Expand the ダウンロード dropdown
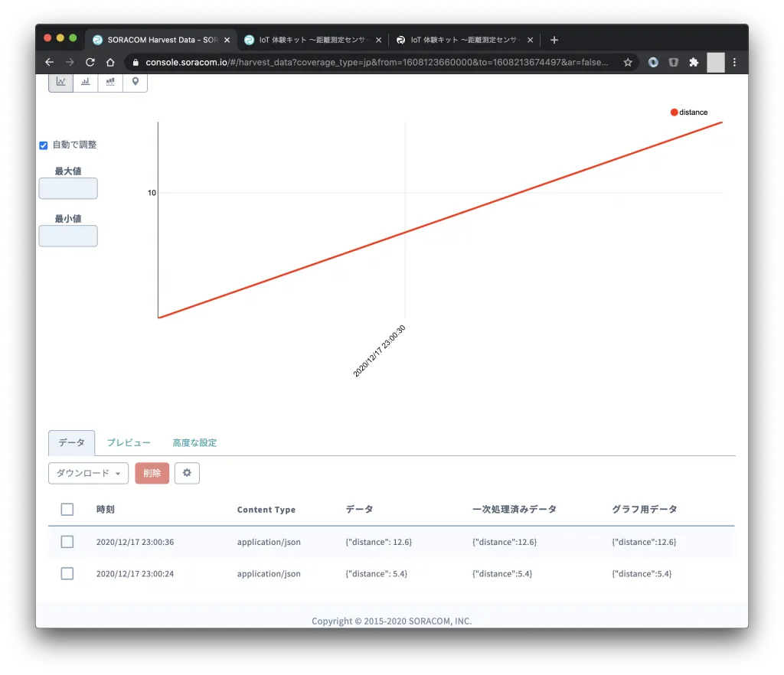 88,473
